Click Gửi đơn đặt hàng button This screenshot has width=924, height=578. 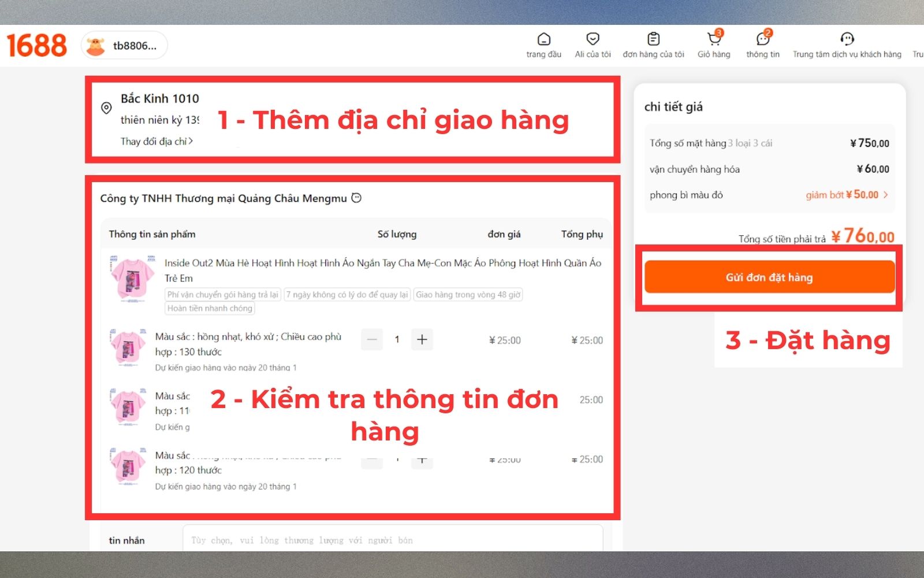pos(769,277)
